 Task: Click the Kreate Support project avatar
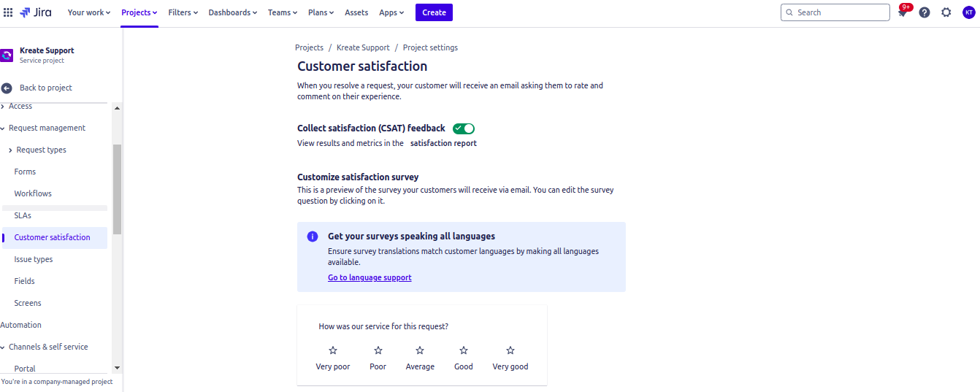(7, 55)
